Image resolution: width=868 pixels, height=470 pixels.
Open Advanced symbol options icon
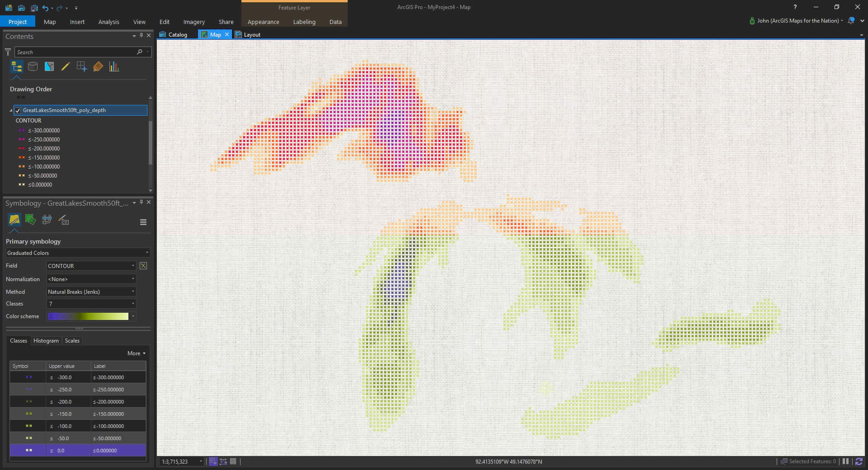63,220
